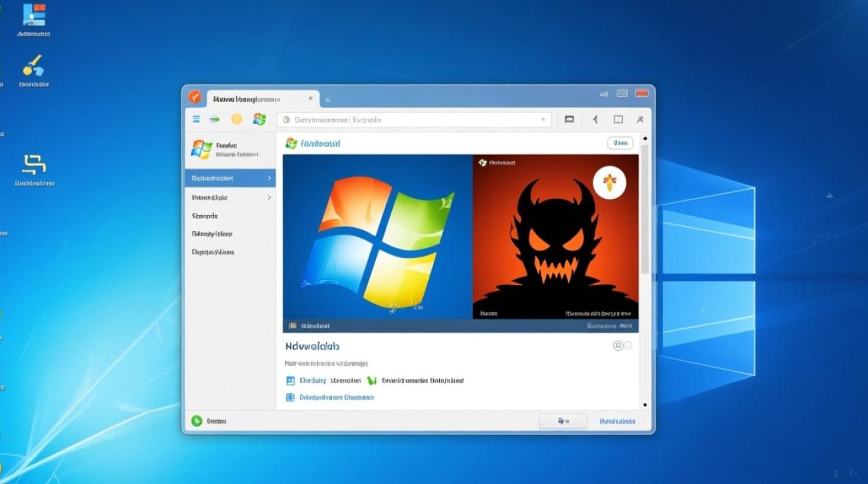
Task: Open the chat bubble icon beside the search bar
Action: click(569, 119)
